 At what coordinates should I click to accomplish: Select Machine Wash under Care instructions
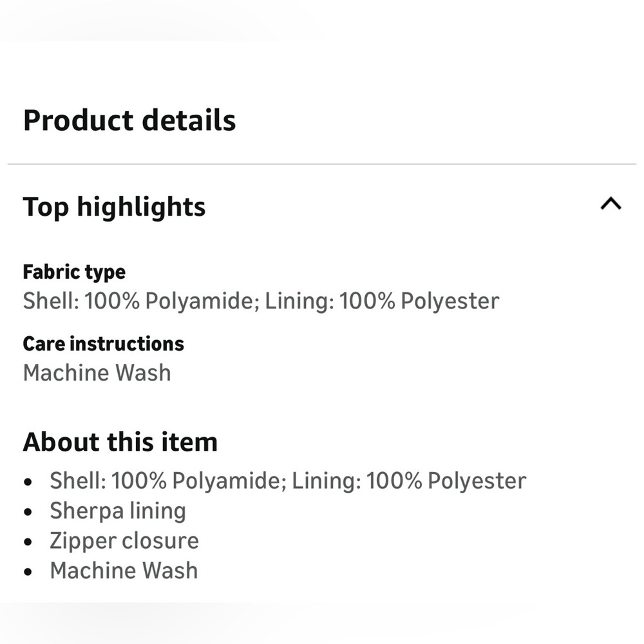pyautogui.click(x=97, y=373)
